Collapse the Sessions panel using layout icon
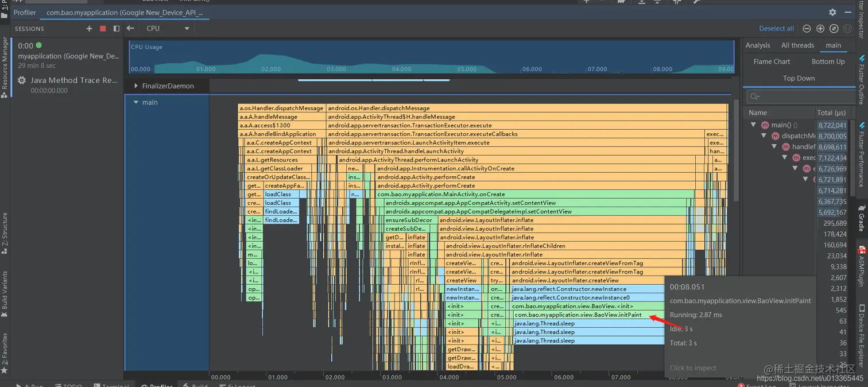The height and width of the screenshot is (387, 868). [117, 29]
